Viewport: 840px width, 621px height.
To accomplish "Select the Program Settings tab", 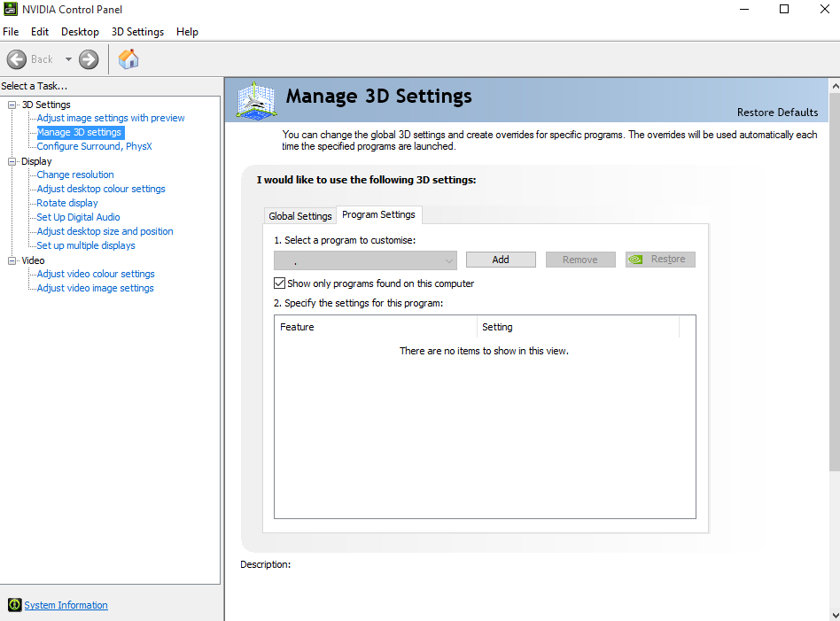I will (x=378, y=214).
